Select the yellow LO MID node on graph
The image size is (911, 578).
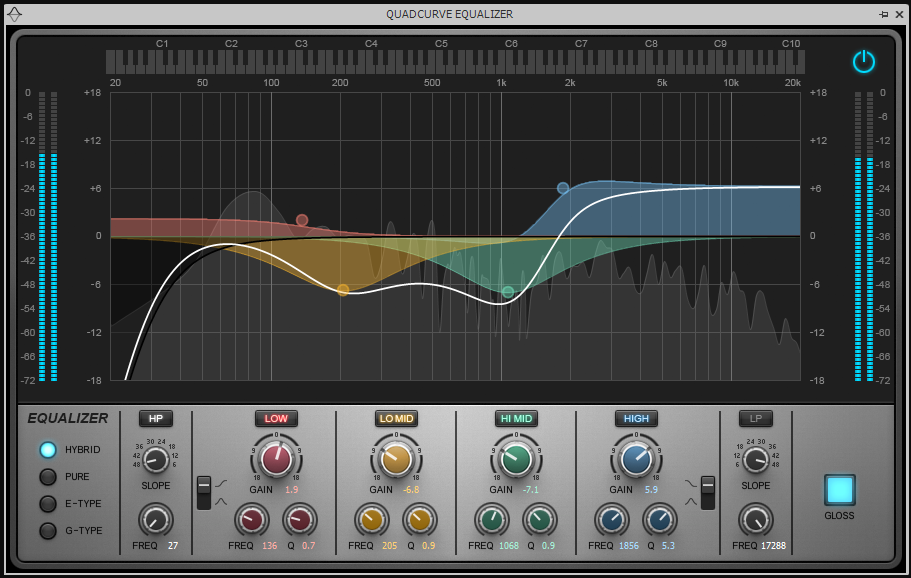click(343, 290)
